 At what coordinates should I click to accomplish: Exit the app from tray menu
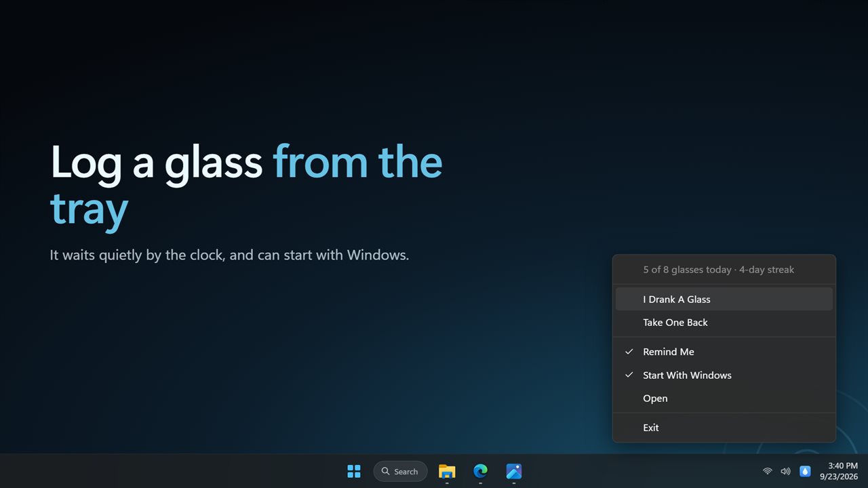(x=724, y=428)
